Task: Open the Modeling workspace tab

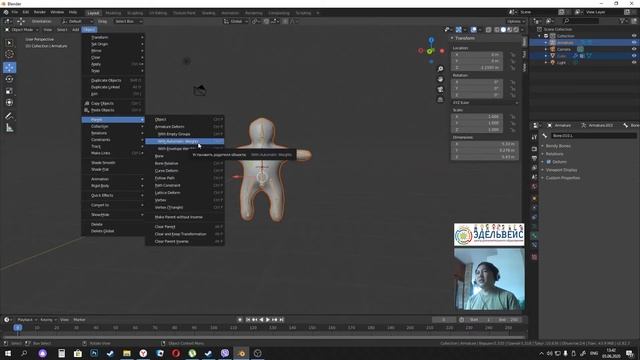Action: (113, 13)
